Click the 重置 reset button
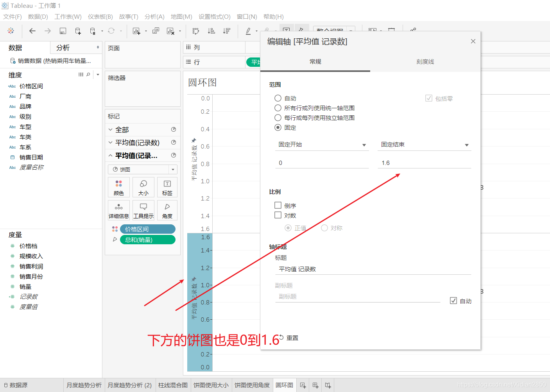Screen dimensions: 550x392 point(289,338)
